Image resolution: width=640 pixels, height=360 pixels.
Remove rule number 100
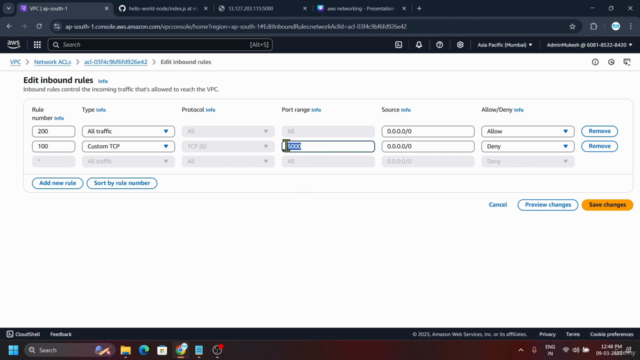(599, 146)
